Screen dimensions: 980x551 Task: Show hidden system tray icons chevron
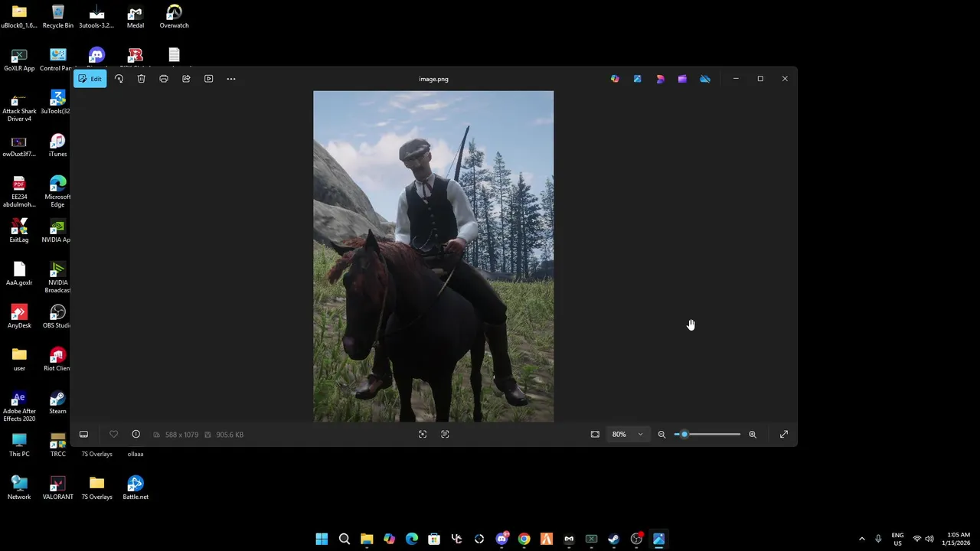pos(862,539)
